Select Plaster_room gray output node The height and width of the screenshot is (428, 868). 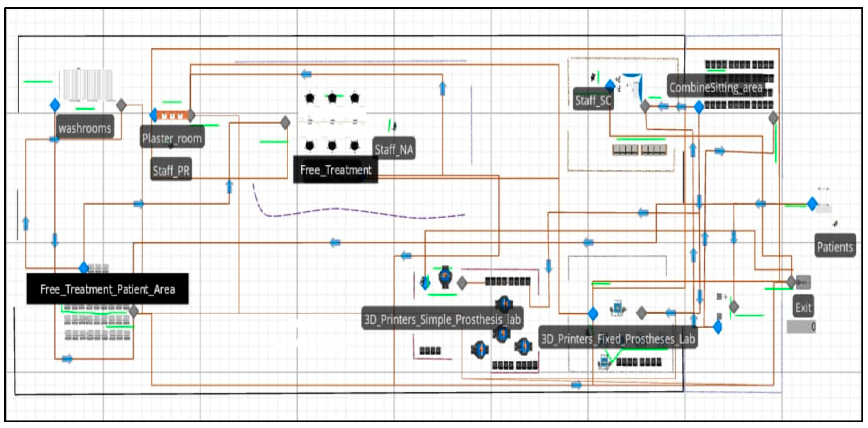coord(191,115)
